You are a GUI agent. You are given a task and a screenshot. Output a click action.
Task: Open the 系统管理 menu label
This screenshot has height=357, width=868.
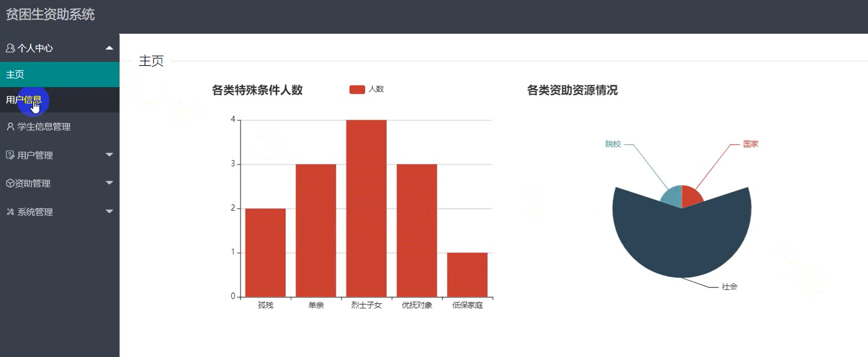(x=35, y=212)
